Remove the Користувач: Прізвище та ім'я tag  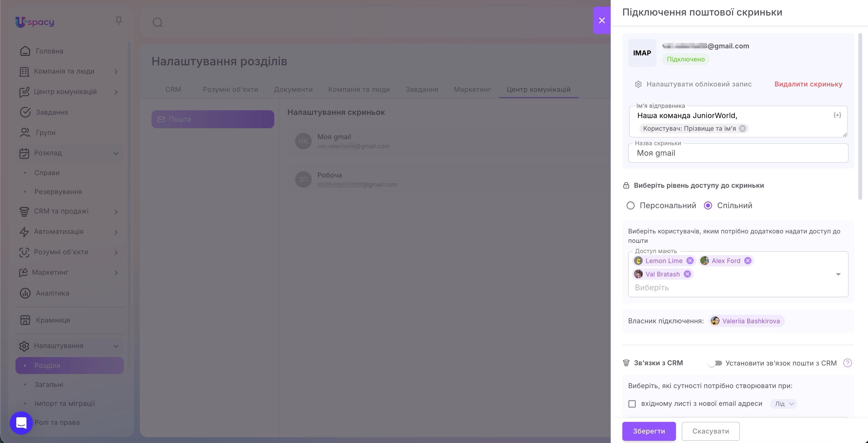click(x=742, y=128)
